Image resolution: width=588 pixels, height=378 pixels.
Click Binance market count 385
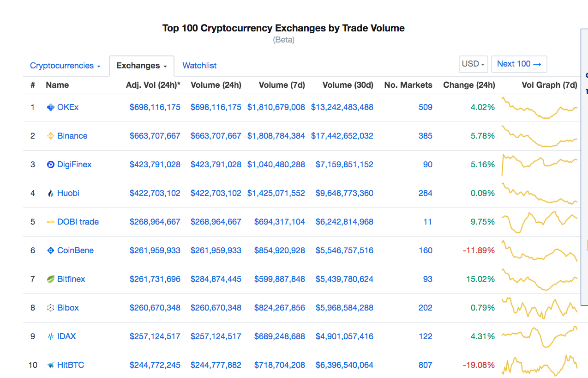tap(426, 136)
